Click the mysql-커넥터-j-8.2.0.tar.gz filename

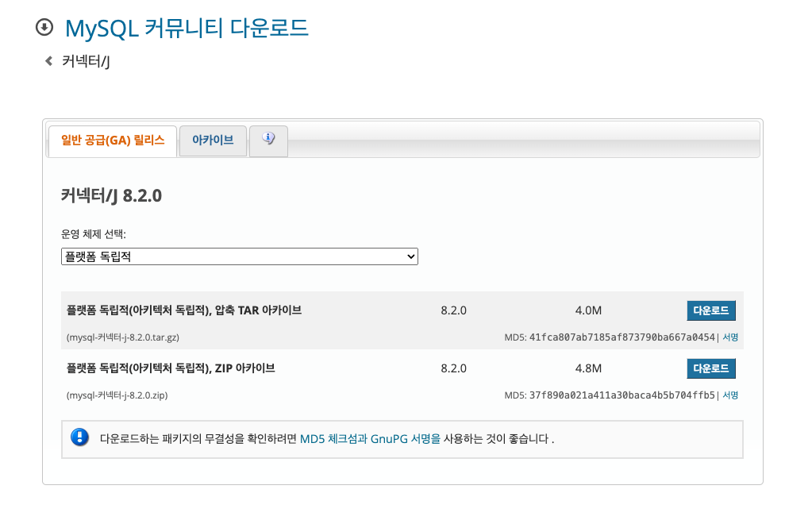click(x=123, y=337)
